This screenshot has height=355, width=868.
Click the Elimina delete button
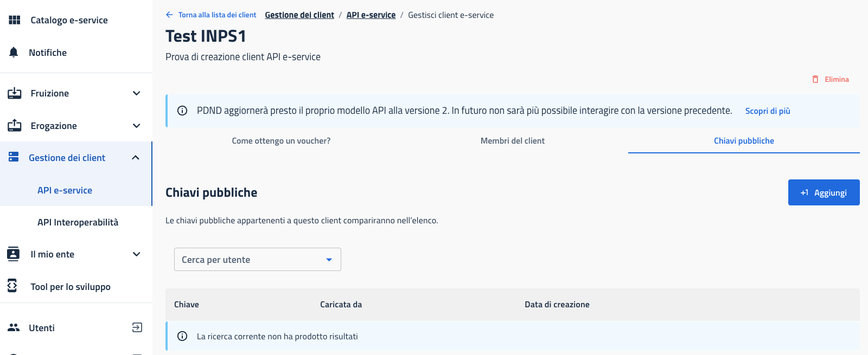tap(831, 79)
